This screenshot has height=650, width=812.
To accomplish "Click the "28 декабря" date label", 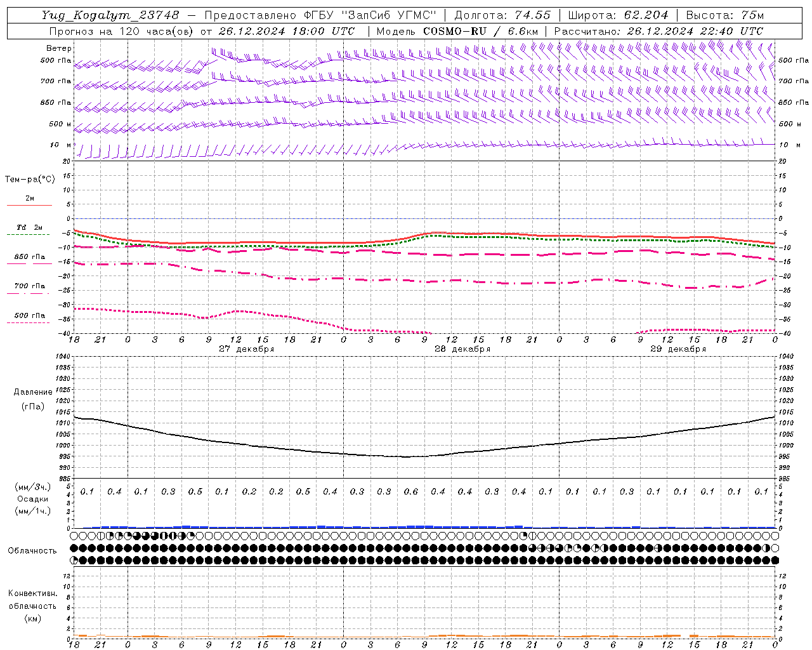I will point(462,349).
